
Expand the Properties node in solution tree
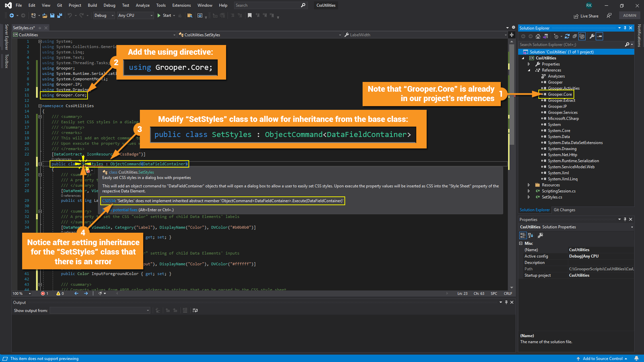(529, 64)
